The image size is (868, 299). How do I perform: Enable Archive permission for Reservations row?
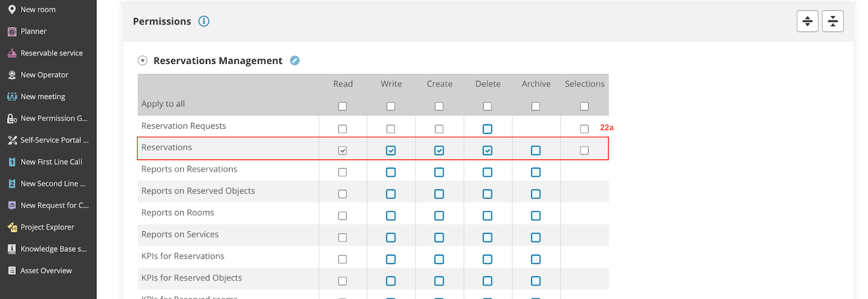coord(535,150)
